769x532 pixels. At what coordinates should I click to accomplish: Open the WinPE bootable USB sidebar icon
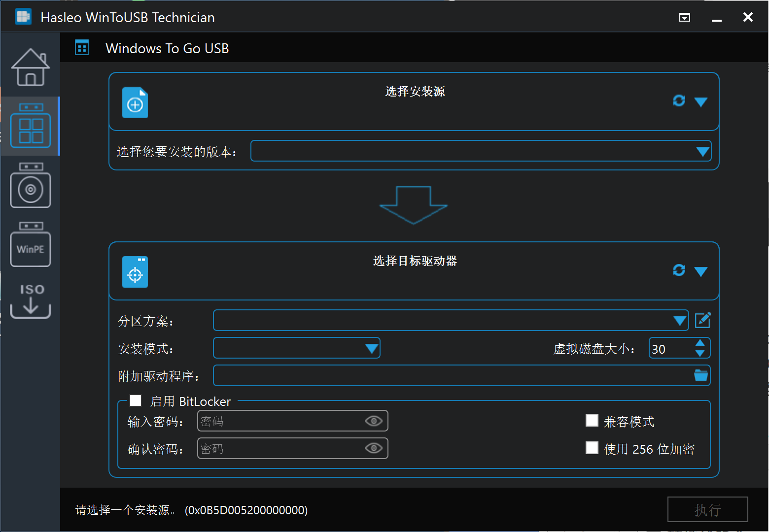click(31, 244)
